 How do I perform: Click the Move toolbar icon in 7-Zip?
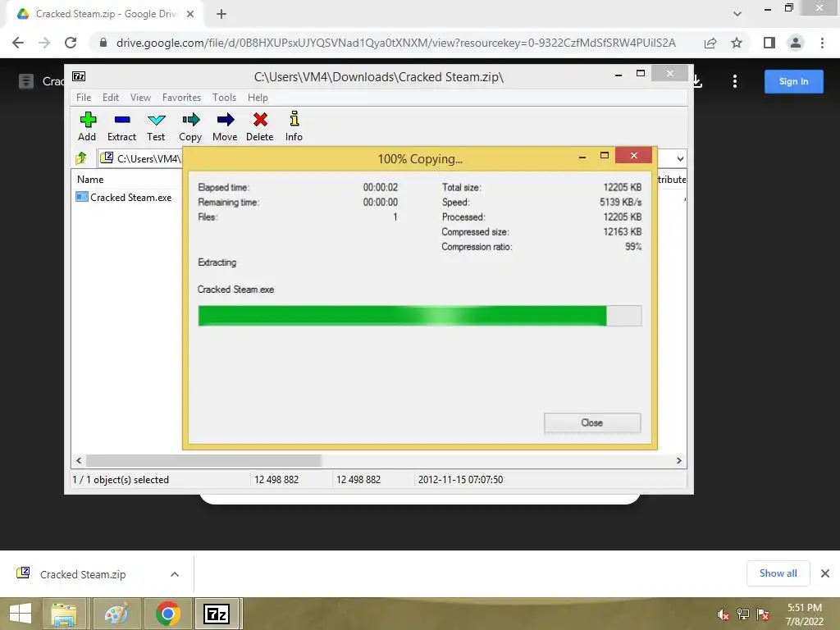pos(225,126)
